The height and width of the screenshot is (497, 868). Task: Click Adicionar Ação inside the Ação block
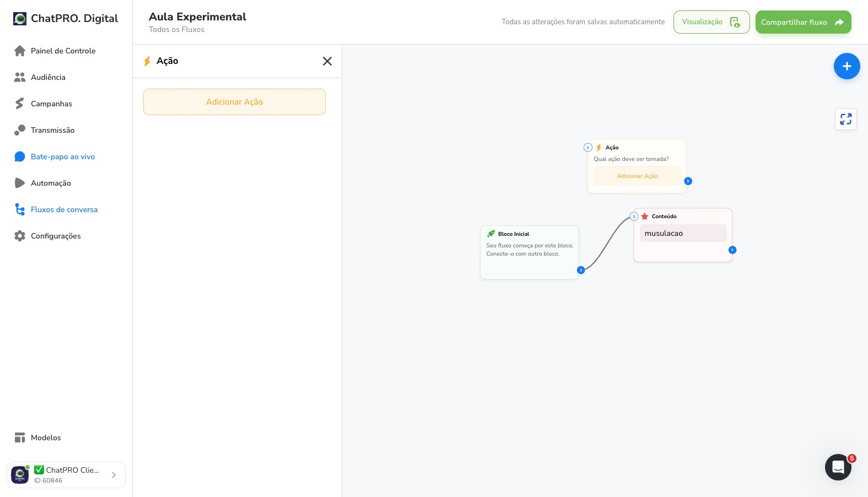click(x=638, y=176)
